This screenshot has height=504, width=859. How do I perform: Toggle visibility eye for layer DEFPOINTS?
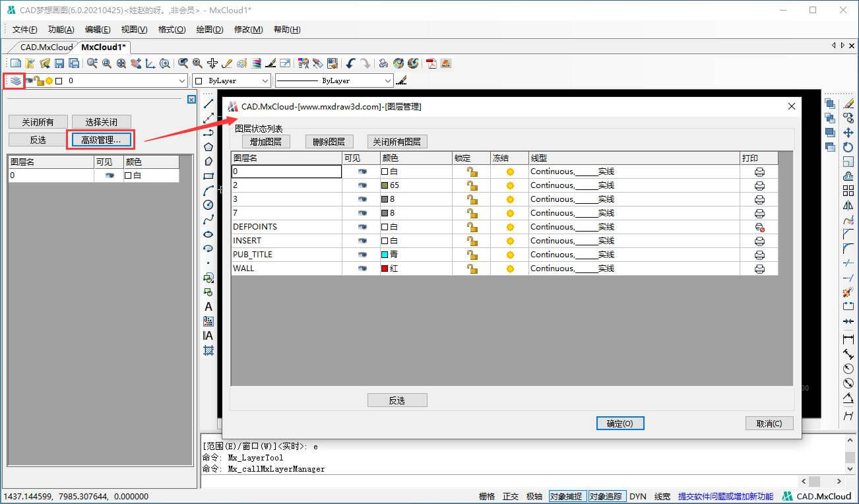tap(362, 227)
